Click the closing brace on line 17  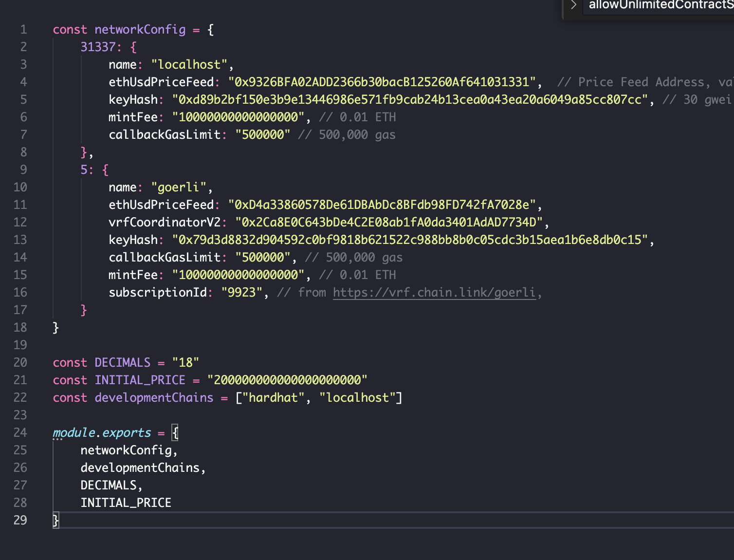84,310
